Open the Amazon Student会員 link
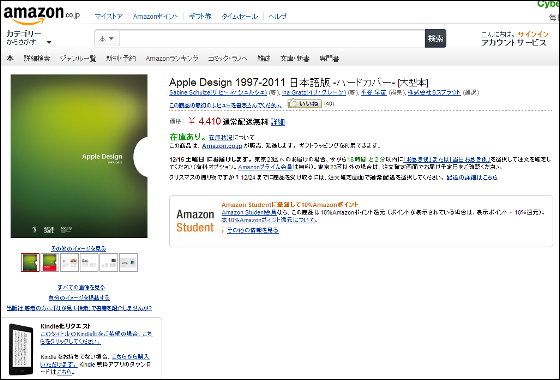This screenshot has width=560, height=380. [x=249, y=212]
